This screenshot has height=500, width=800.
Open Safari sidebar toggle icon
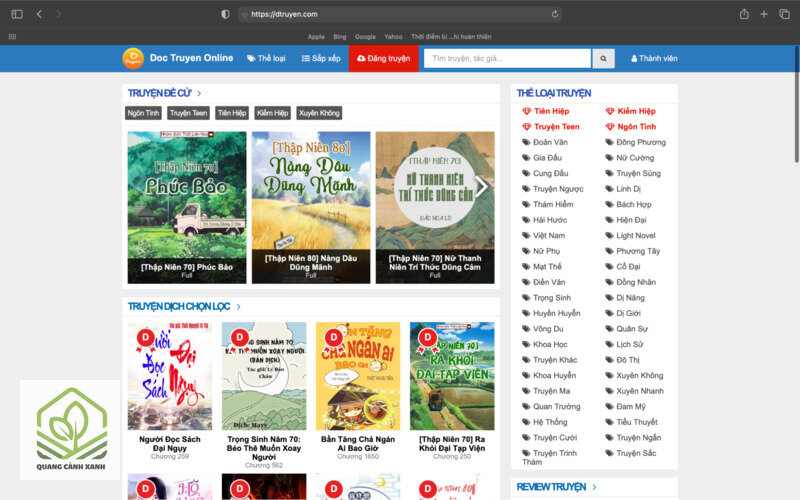click(17, 14)
